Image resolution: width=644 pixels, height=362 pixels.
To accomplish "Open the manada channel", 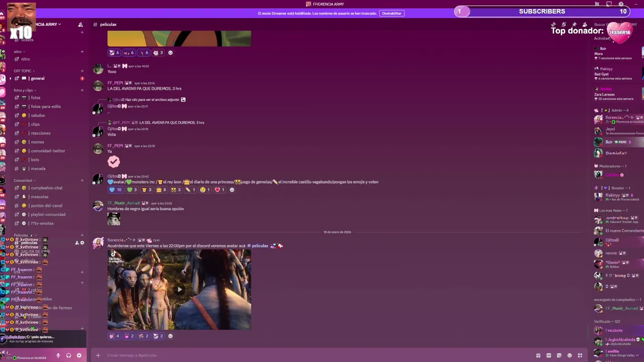I will coord(48,169).
